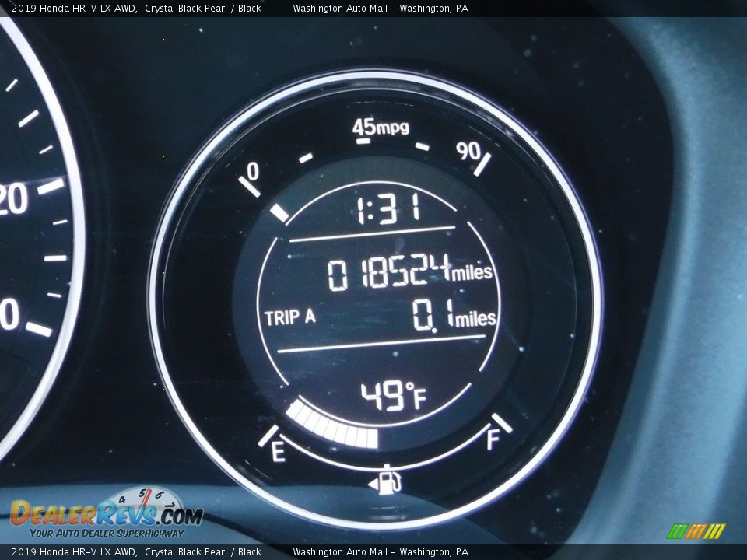Image resolution: width=747 pixels, height=560 pixels.
Task: Click the 0.1 miles trip reading
Action: click(453, 317)
